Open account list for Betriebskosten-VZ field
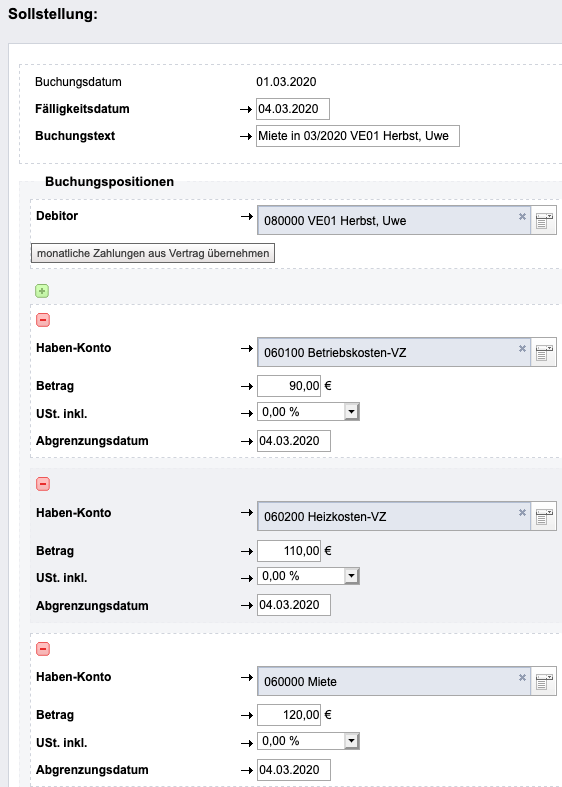The width and height of the screenshot is (562, 787). 544,352
